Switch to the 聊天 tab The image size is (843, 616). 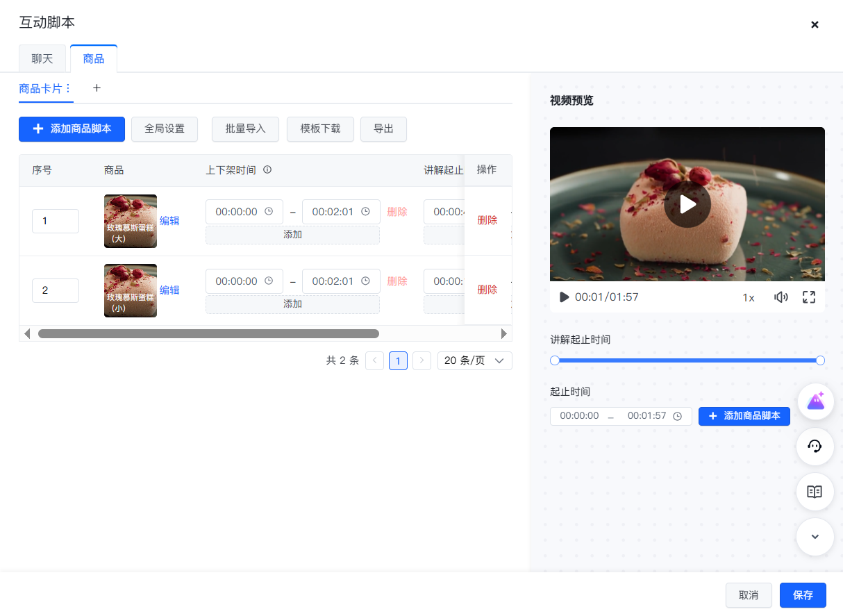click(x=42, y=59)
